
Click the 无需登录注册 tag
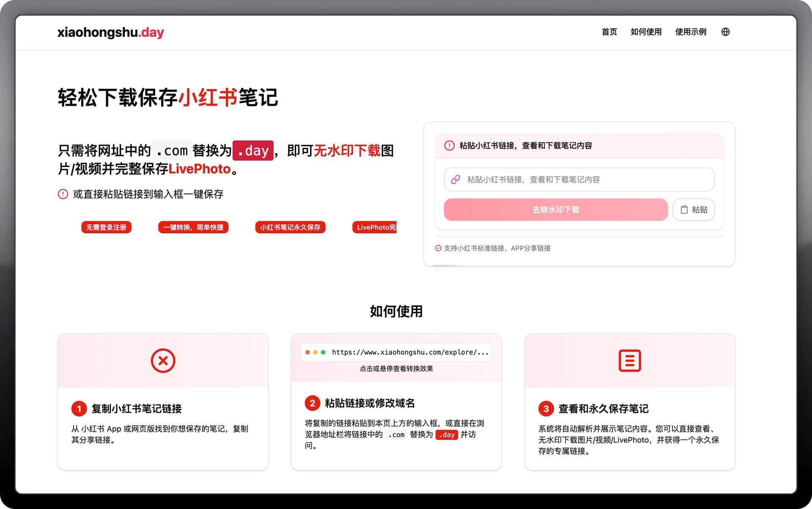tap(106, 227)
